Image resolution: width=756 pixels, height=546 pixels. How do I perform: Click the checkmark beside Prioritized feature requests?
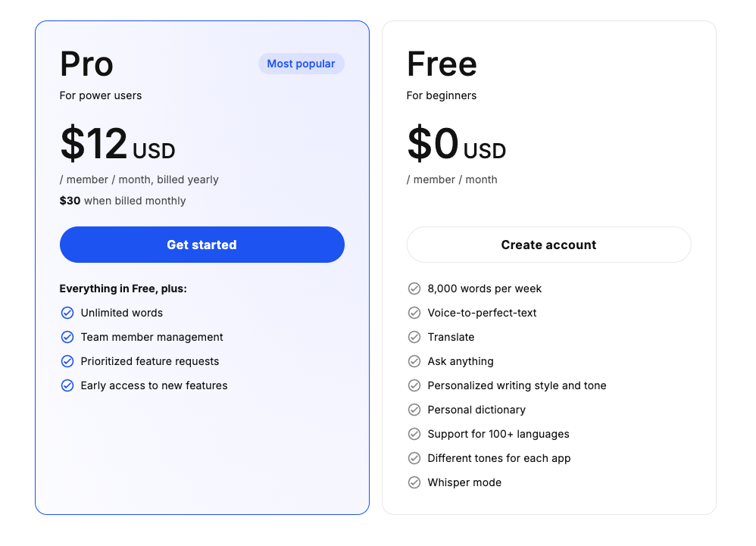pyautogui.click(x=67, y=361)
